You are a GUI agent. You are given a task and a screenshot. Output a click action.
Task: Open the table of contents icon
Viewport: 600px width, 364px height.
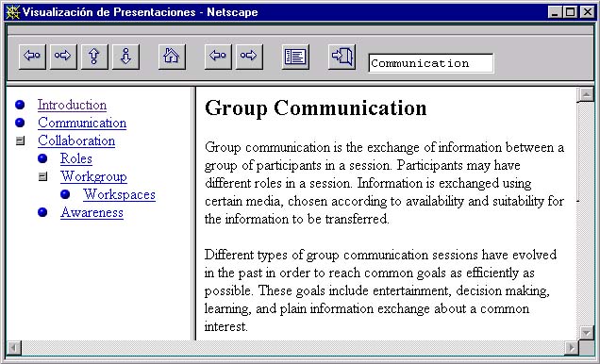click(295, 57)
